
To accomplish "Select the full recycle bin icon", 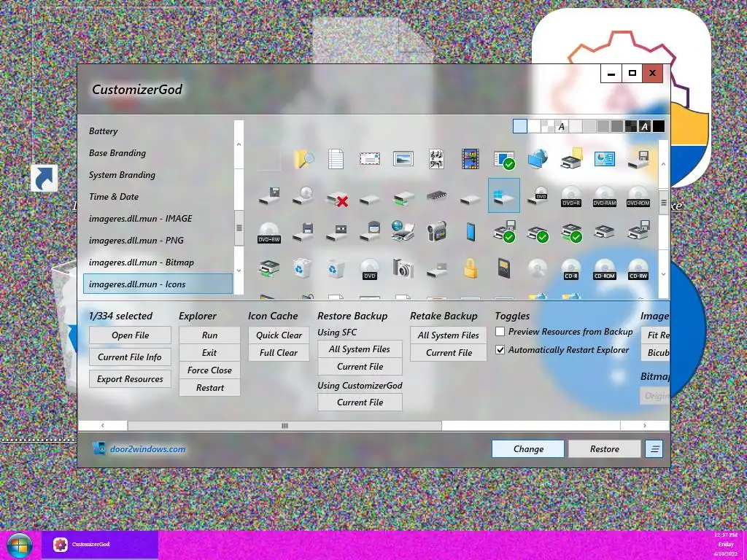I will (302, 268).
